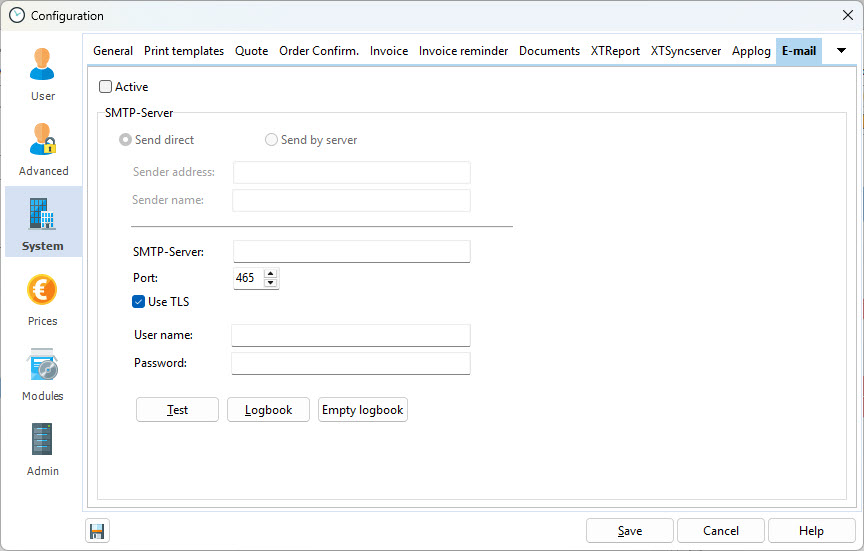The image size is (864, 551).
Task: Click the floppy disk save icon
Action: (98, 531)
